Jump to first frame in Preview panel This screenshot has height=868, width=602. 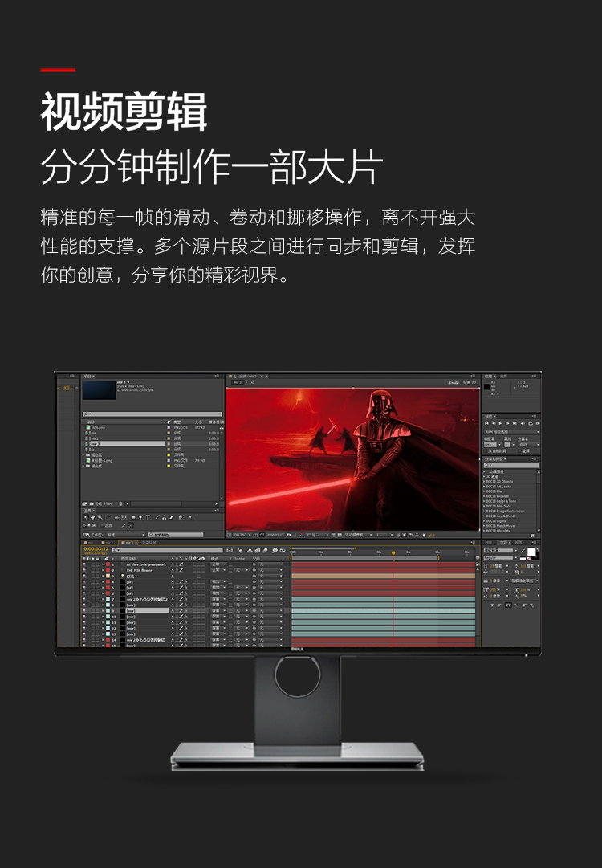486,423
